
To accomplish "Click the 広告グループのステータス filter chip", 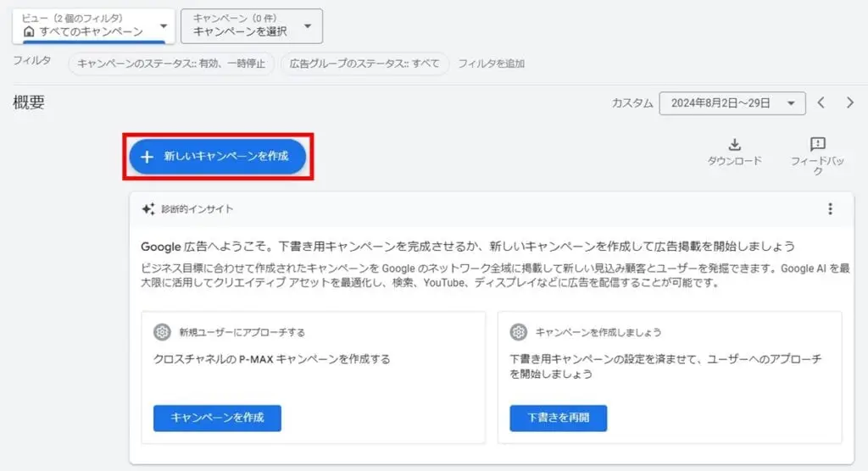I will pos(364,64).
